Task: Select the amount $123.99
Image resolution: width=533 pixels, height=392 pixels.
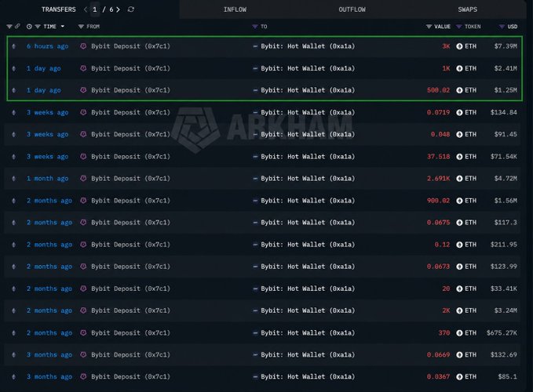Action: (x=504, y=267)
